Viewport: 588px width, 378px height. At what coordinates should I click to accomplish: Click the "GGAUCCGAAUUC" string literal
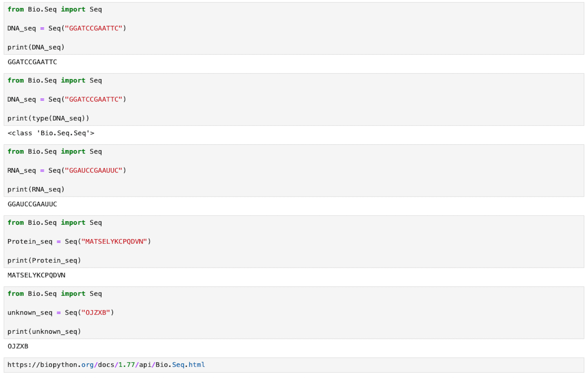coord(94,170)
